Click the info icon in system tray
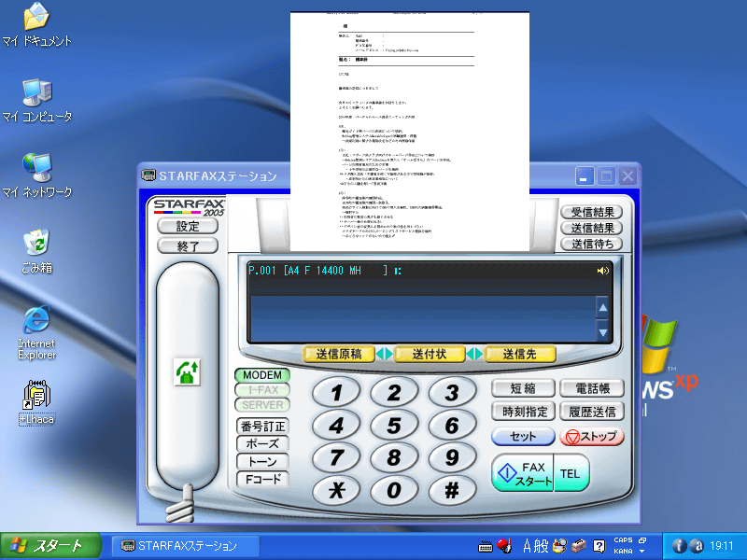This screenshot has height=560, width=747. pos(680,546)
